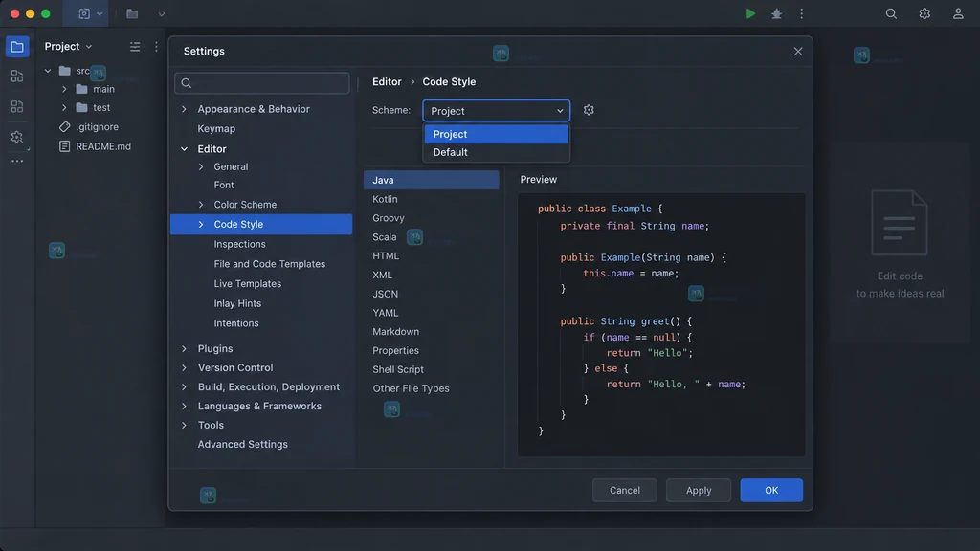Open the second sidebar tool window icon below Project

click(x=17, y=77)
